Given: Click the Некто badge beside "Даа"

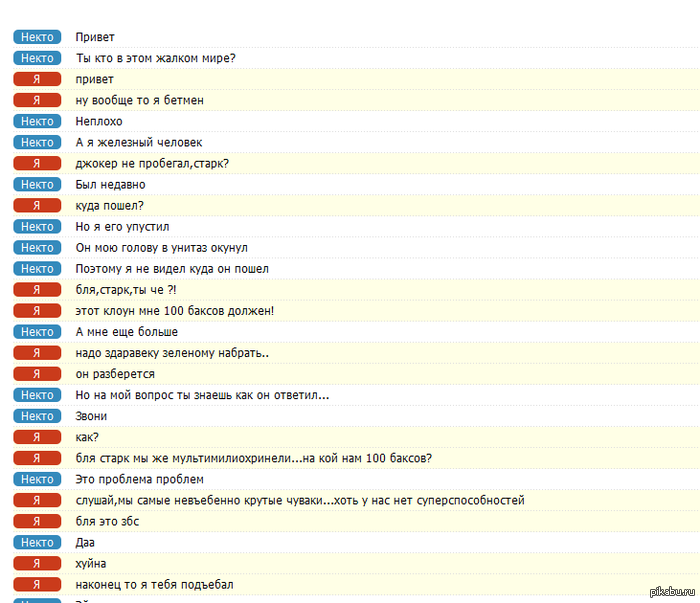Looking at the screenshot, I should [x=37, y=542].
